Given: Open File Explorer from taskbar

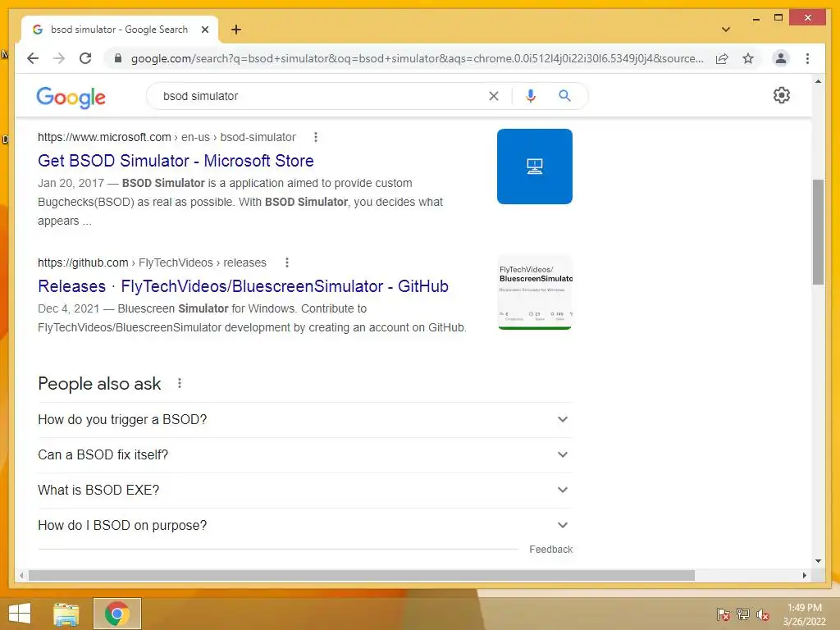Looking at the screenshot, I should [x=66, y=614].
